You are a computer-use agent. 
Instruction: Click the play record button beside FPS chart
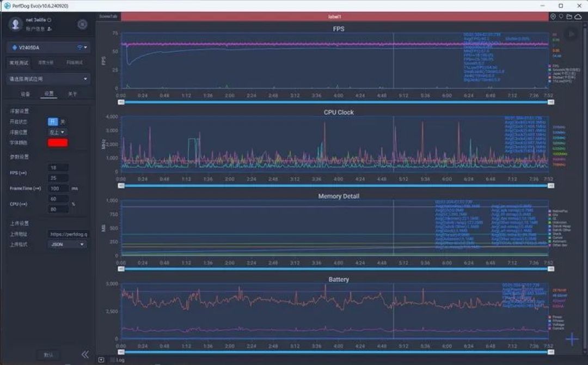(x=571, y=34)
